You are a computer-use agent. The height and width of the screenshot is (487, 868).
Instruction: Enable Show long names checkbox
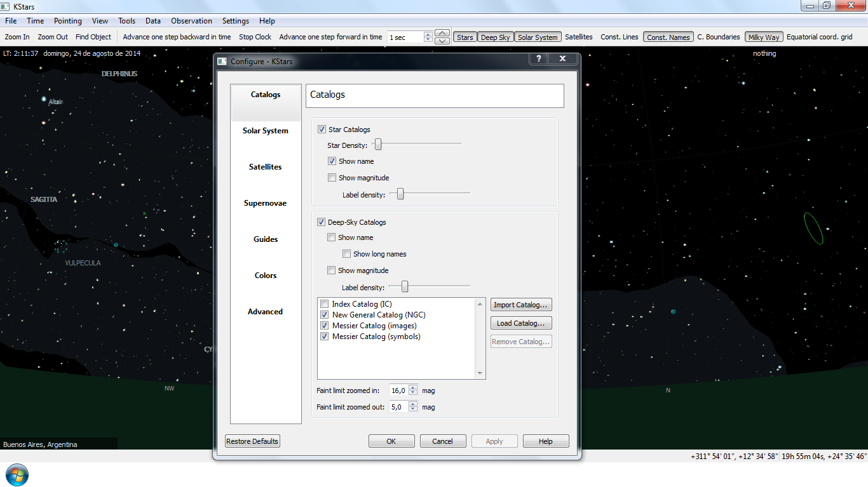tap(346, 254)
